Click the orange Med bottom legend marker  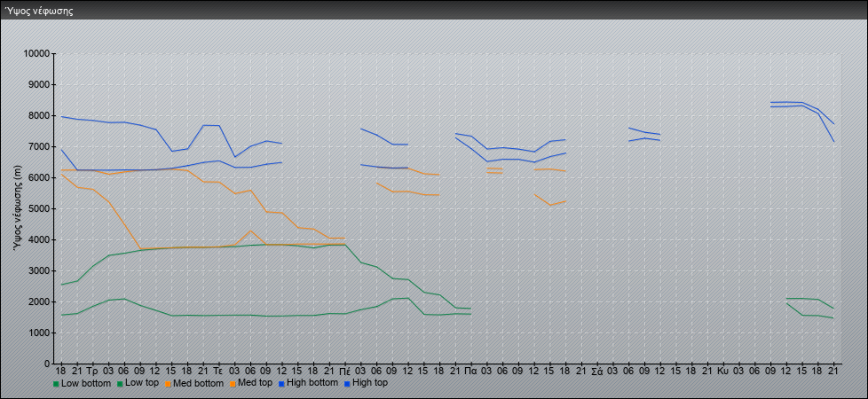[167, 384]
